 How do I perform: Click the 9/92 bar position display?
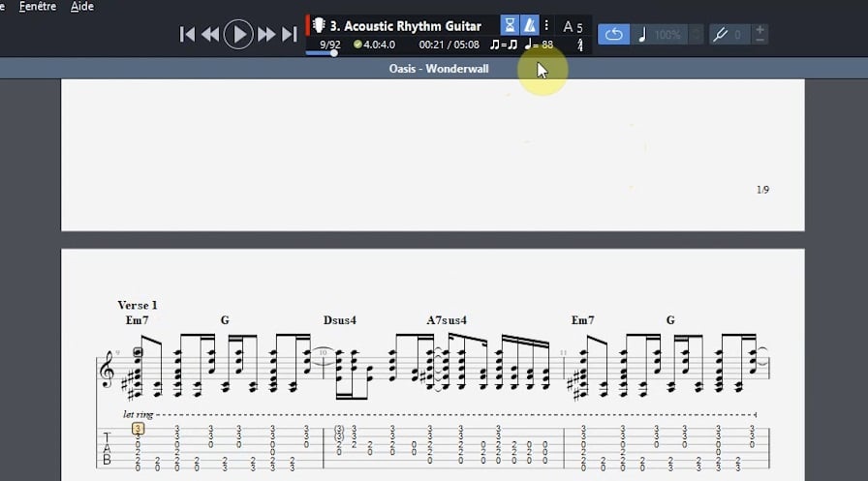pos(330,45)
